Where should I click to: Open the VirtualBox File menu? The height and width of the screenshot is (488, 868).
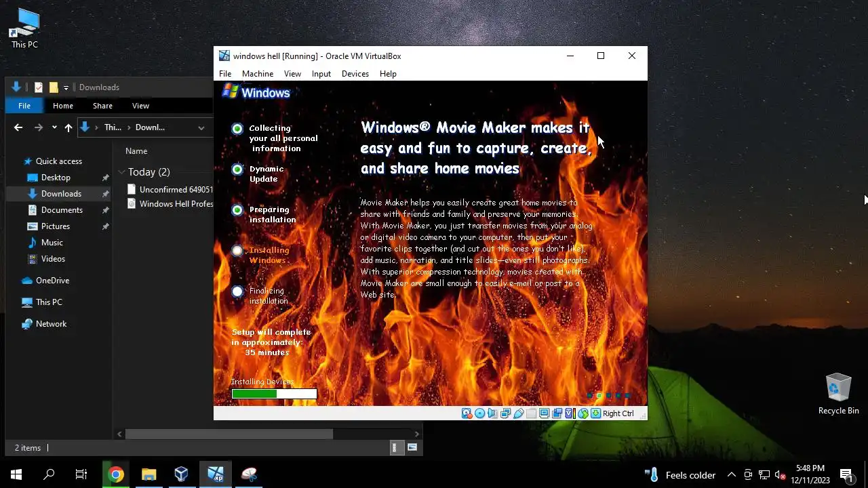225,74
